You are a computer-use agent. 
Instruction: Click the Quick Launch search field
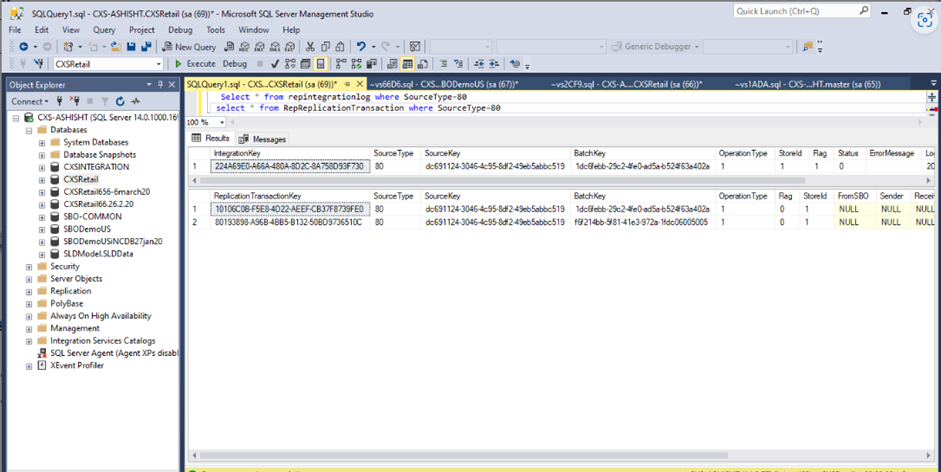tap(802, 11)
